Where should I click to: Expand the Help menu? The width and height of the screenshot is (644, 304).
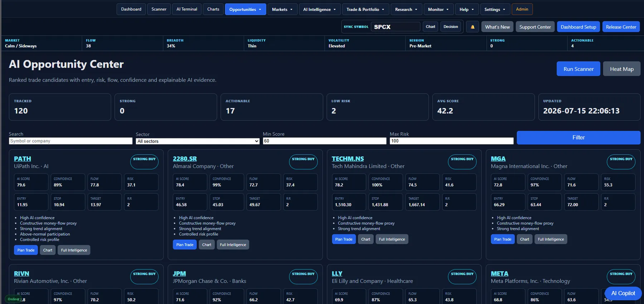pyautogui.click(x=467, y=9)
